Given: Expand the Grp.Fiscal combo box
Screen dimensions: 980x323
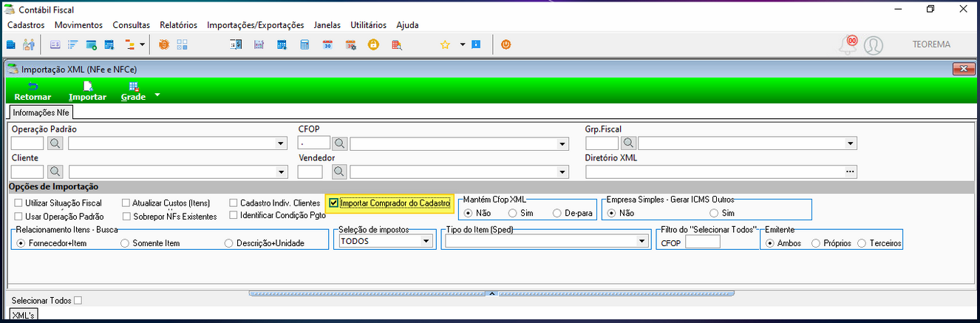Looking at the screenshot, I should click(851, 143).
